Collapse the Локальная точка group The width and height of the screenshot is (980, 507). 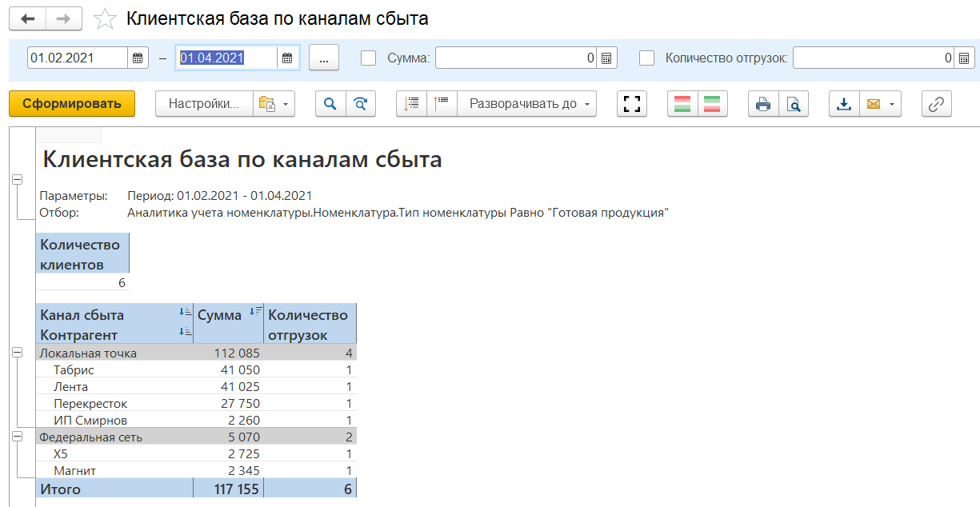pyautogui.click(x=18, y=353)
